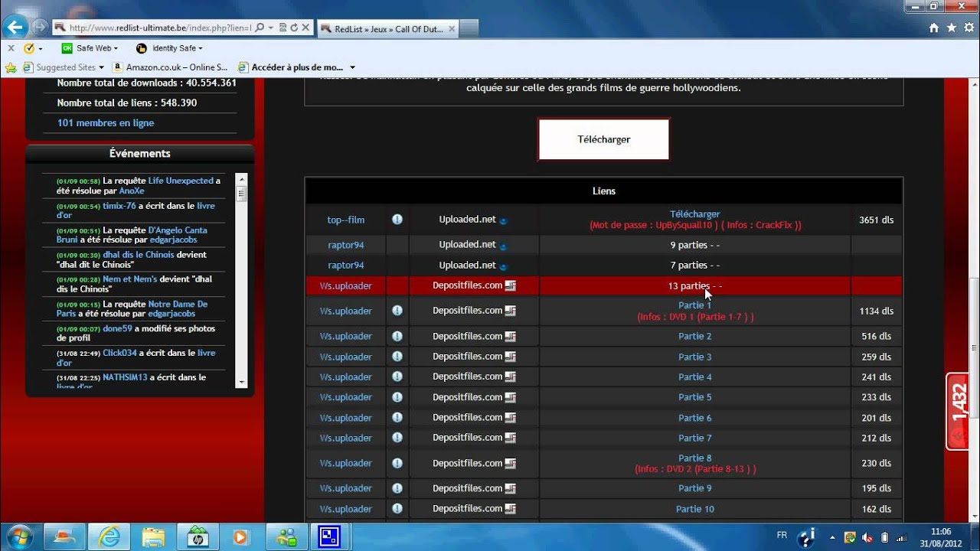Click the large Télécharger button
This screenshot has width=980, height=551.
(x=604, y=139)
